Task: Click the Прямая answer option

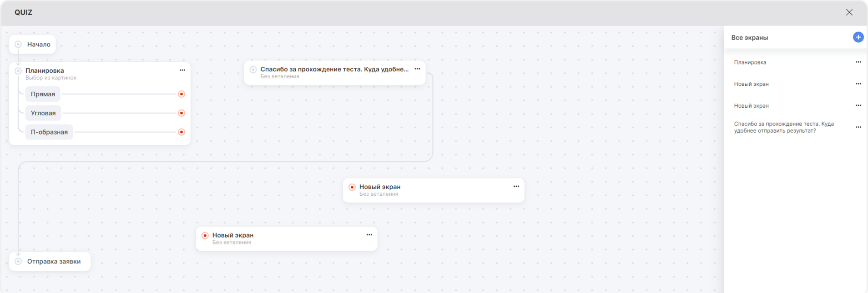Action: [43, 94]
